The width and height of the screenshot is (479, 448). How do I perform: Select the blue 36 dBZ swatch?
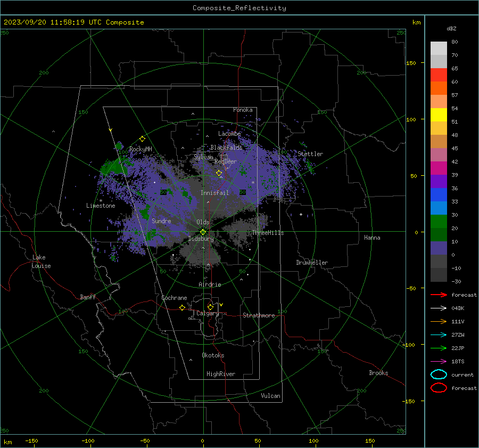tap(439, 194)
